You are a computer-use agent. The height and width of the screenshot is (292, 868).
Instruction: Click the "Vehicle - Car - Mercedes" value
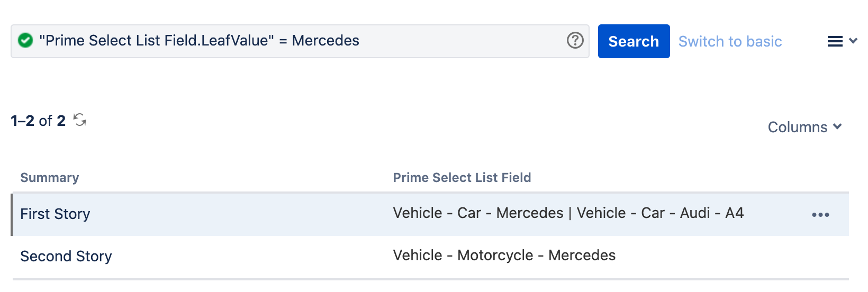478,213
